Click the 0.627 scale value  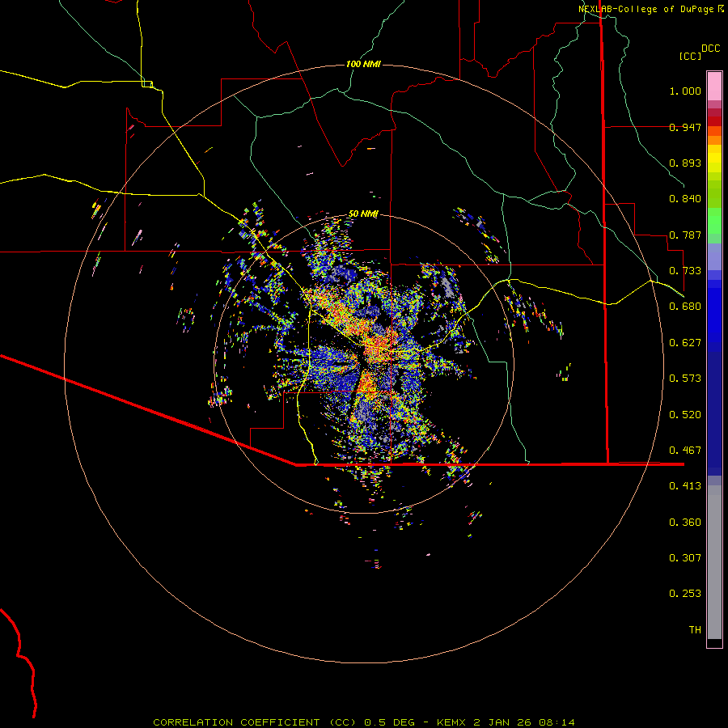point(685,343)
